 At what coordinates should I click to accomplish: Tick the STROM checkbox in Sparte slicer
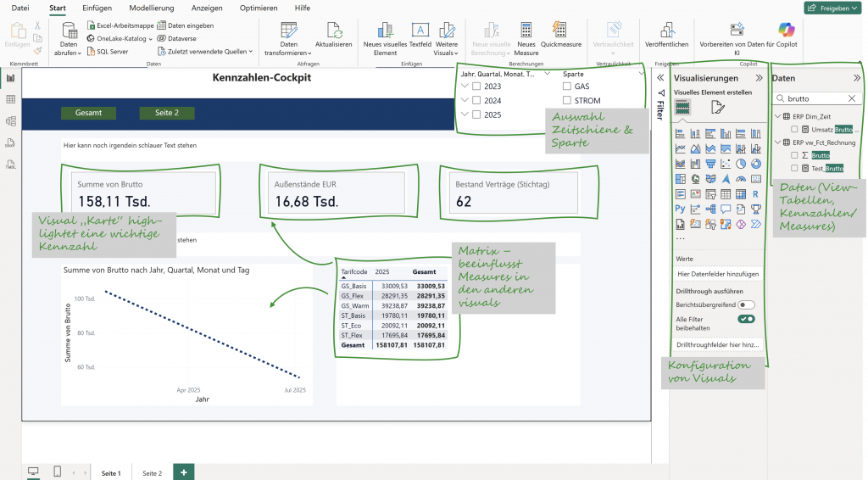click(566, 100)
